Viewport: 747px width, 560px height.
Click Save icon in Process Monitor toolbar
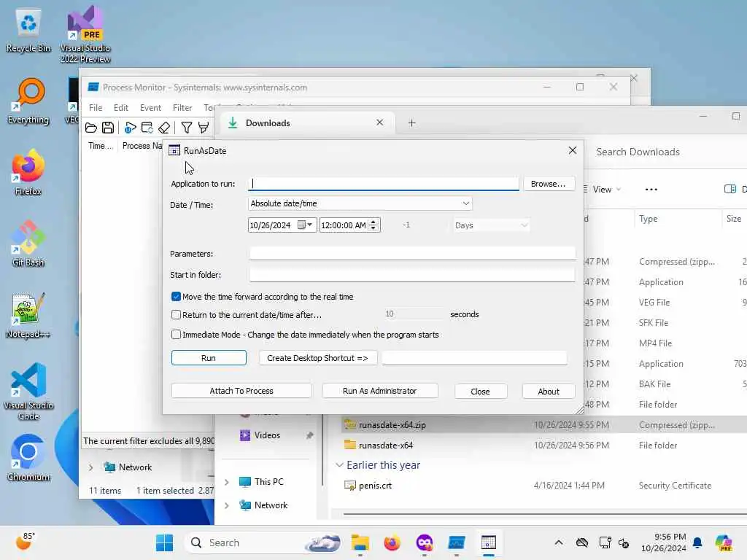coord(108,128)
